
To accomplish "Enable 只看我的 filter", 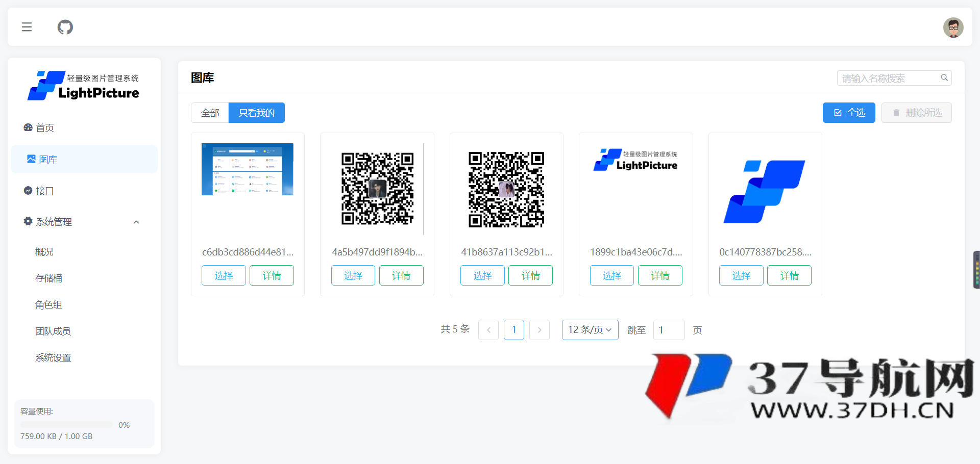I will [257, 113].
